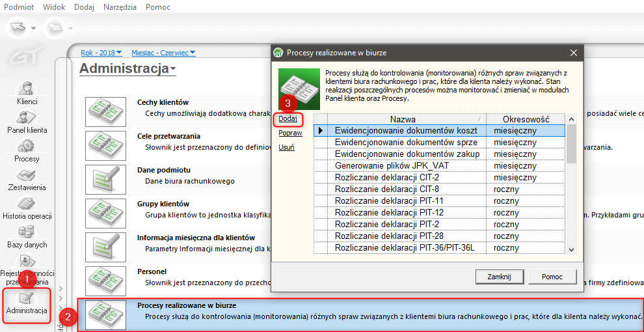The height and width of the screenshot is (332, 644).
Task: Click the Pomoc button in the dialog
Action: pos(552,277)
